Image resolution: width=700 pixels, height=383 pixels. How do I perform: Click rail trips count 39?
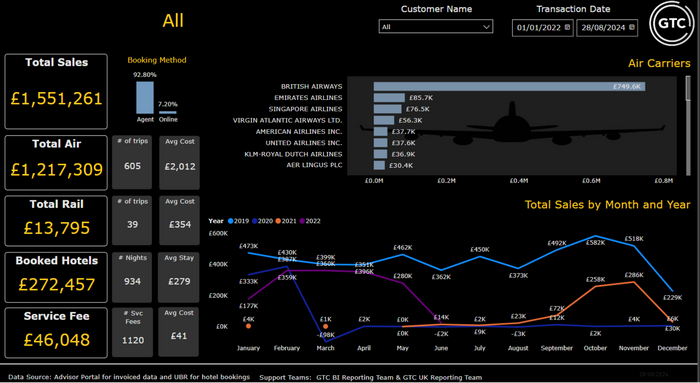click(x=132, y=225)
